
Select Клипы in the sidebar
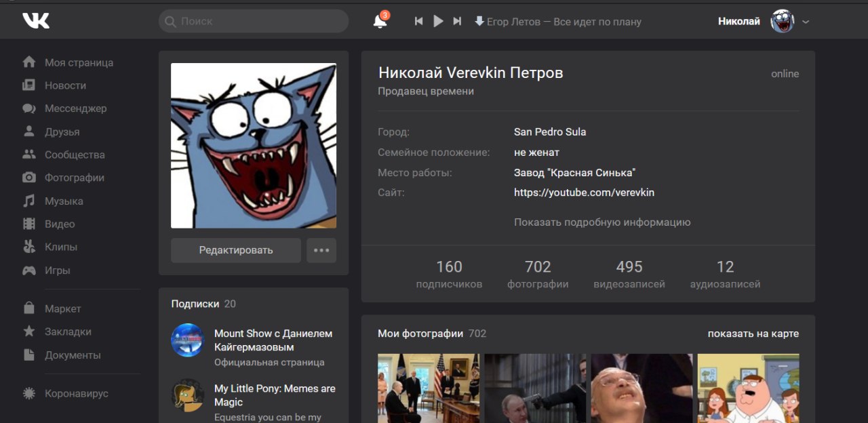tap(61, 247)
